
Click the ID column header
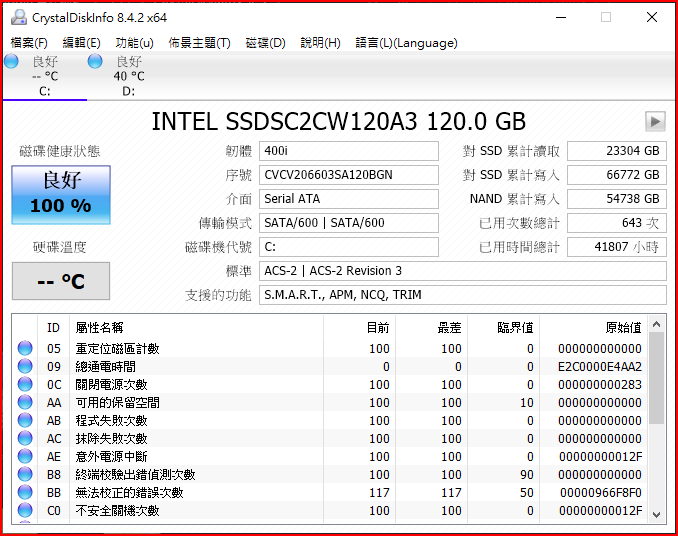tap(54, 328)
